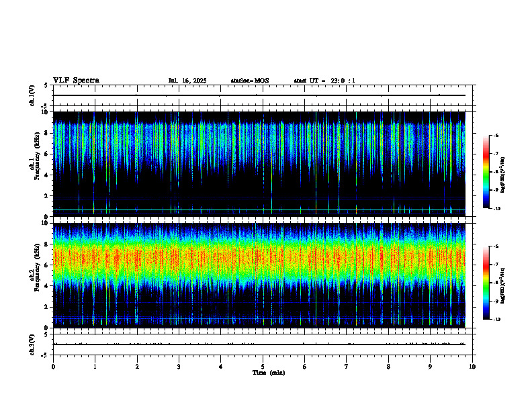Viewport: 532px width, 411px height.
Task: Click the "station=MOS" header label
Action: tap(250, 81)
